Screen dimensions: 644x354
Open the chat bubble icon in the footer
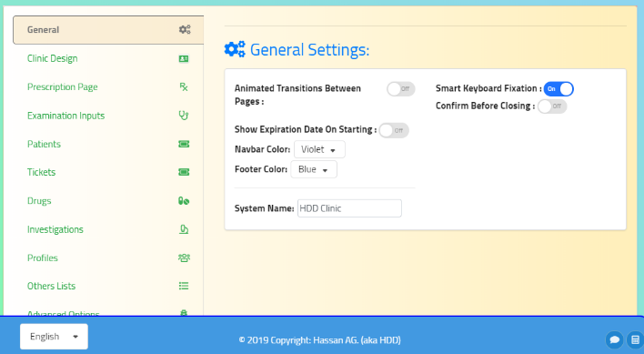(x=614, y=339)
